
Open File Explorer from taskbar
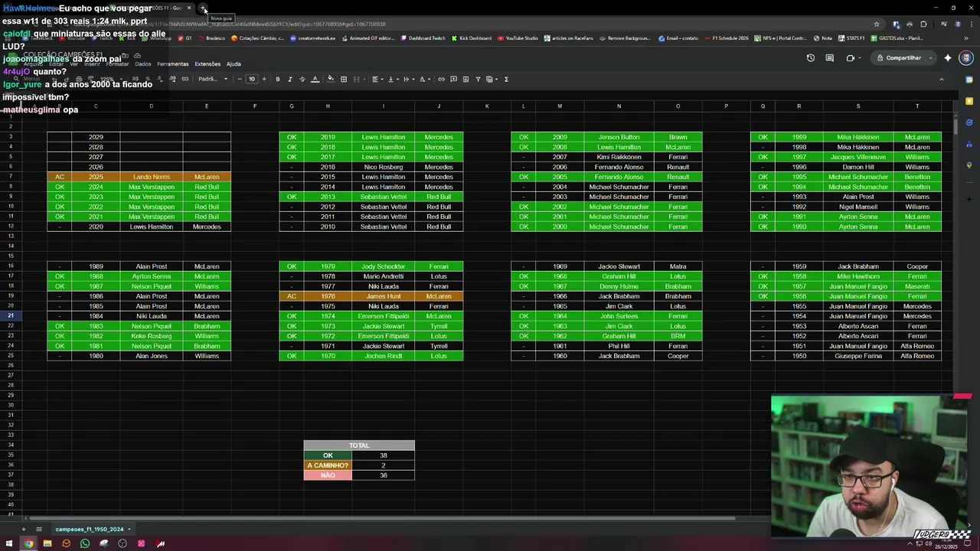click(x=47, y=543)
